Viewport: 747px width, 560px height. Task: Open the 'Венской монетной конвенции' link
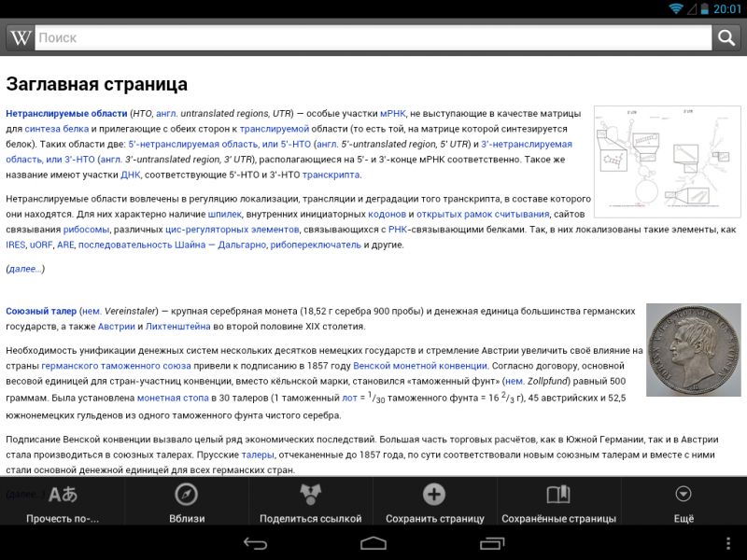420,366
